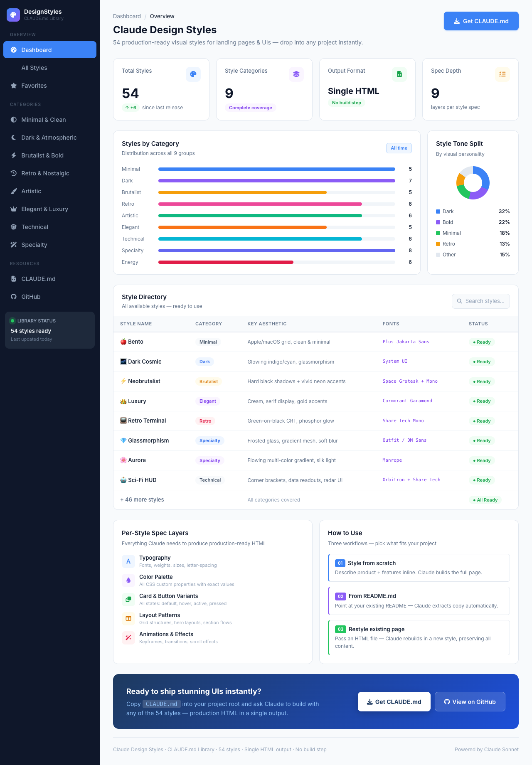The width and height of the screenshot is (532, 765).
Task: Open the GitHub resource link in sidebar
Action: point(31,297)
